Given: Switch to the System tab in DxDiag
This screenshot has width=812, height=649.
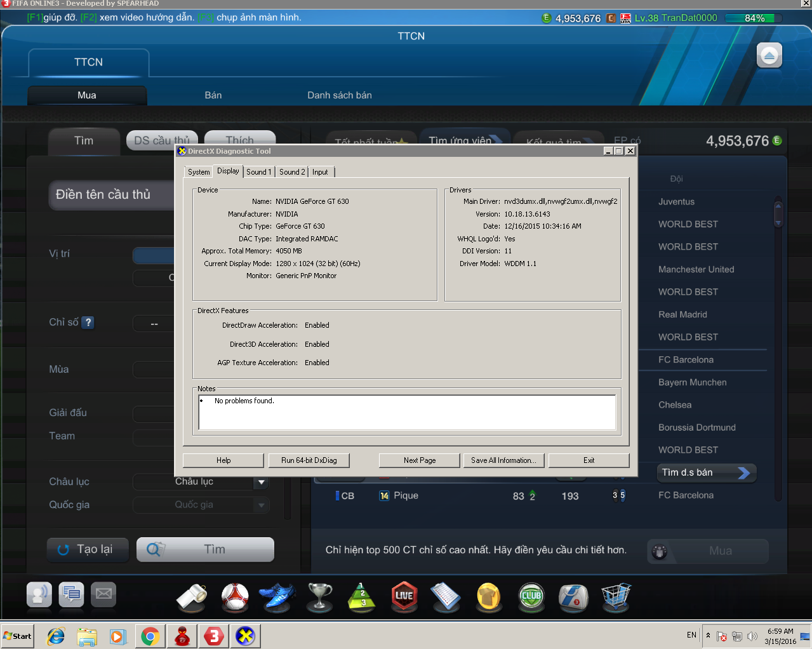Looking at the screenshot, I should 199,172.
